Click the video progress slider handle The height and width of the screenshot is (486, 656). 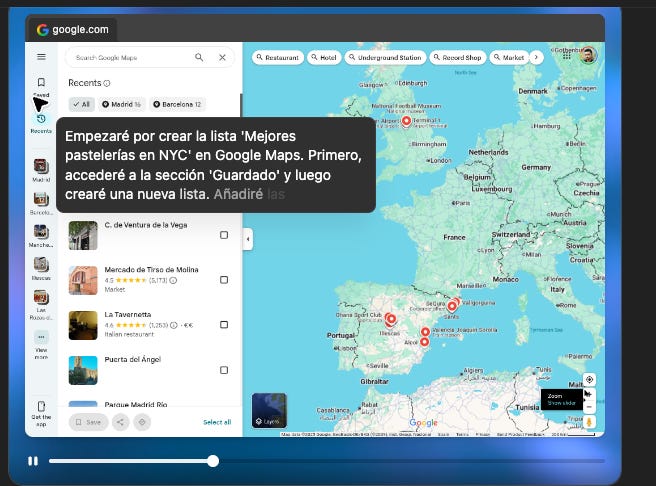pyautogui.click(x=213, y=461)
